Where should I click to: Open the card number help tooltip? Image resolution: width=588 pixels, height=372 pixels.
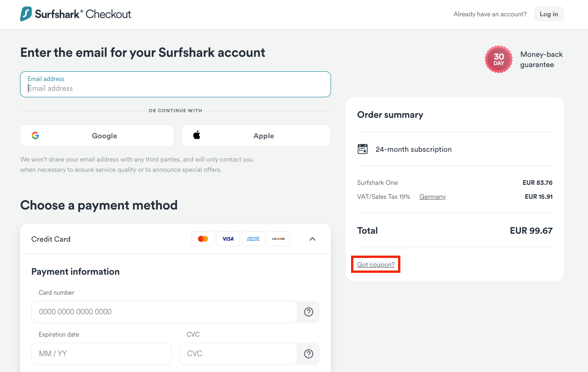click(308, 311)
